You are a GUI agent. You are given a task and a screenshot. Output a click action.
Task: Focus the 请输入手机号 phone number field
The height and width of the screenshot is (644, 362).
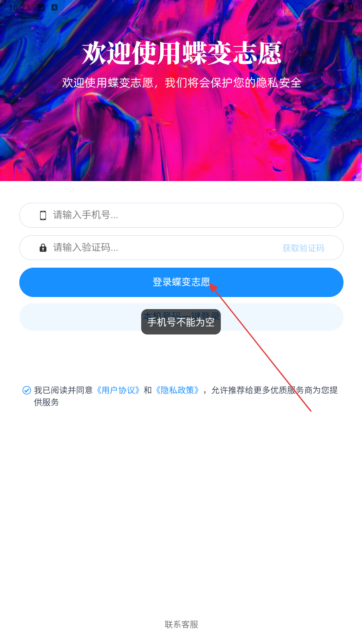(181, 215)
